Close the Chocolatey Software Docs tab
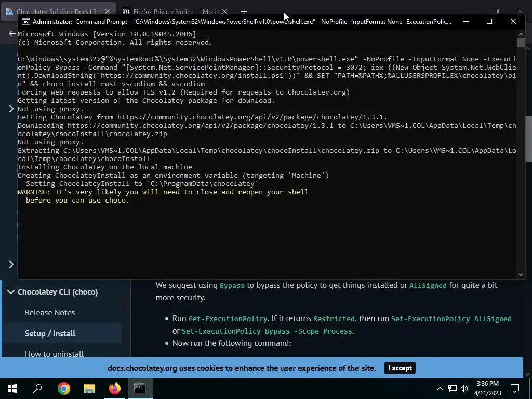The width and height of the screenshot is (532, 399). coord(108,11)
